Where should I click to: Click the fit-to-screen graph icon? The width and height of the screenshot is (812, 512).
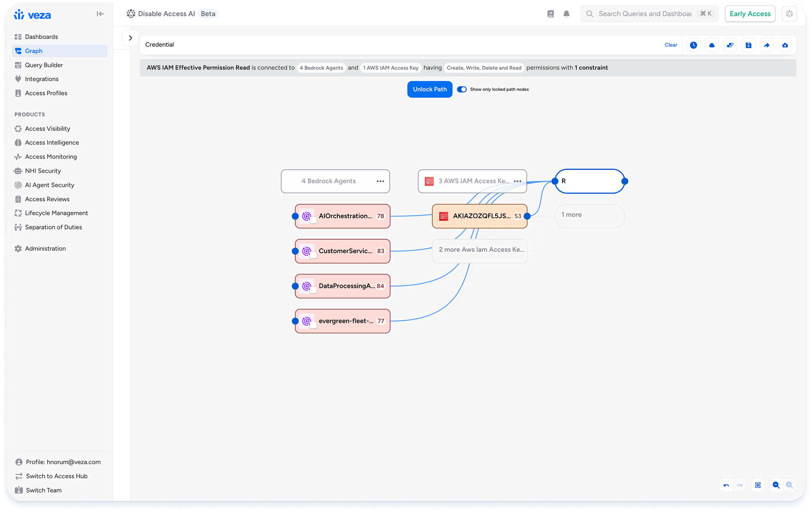click(758, 485)
